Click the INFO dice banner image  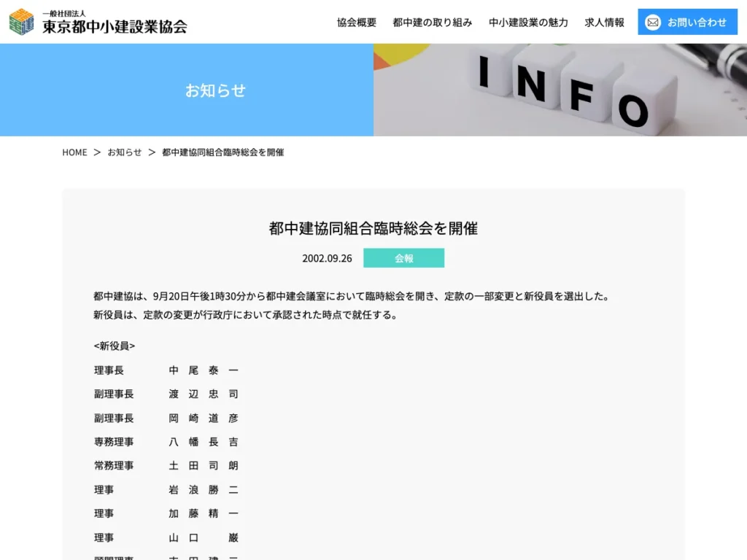(x=560, y=90)
